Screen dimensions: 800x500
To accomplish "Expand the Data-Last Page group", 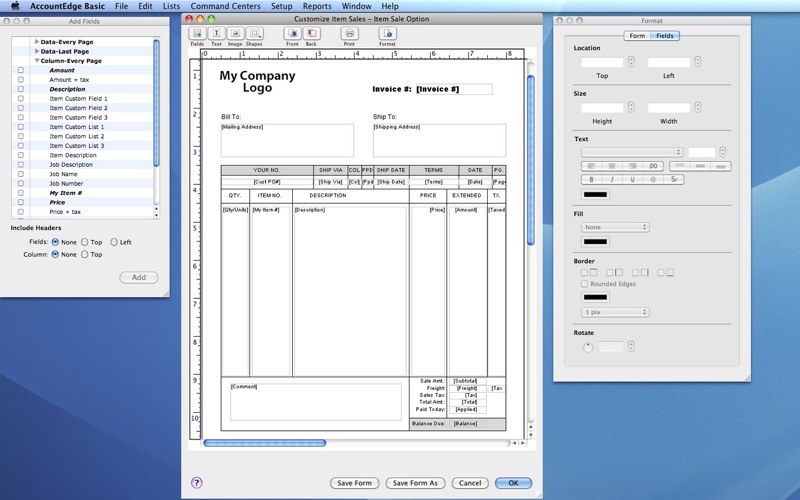I will [37, 51].
